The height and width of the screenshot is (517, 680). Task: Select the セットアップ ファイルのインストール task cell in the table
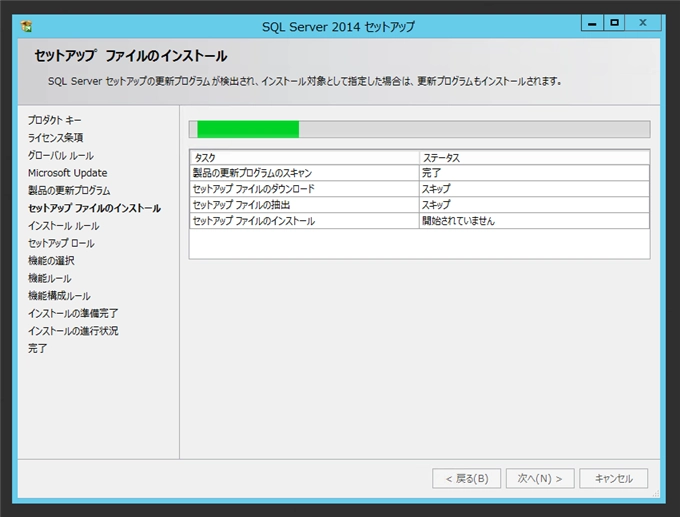coord(304,221)
